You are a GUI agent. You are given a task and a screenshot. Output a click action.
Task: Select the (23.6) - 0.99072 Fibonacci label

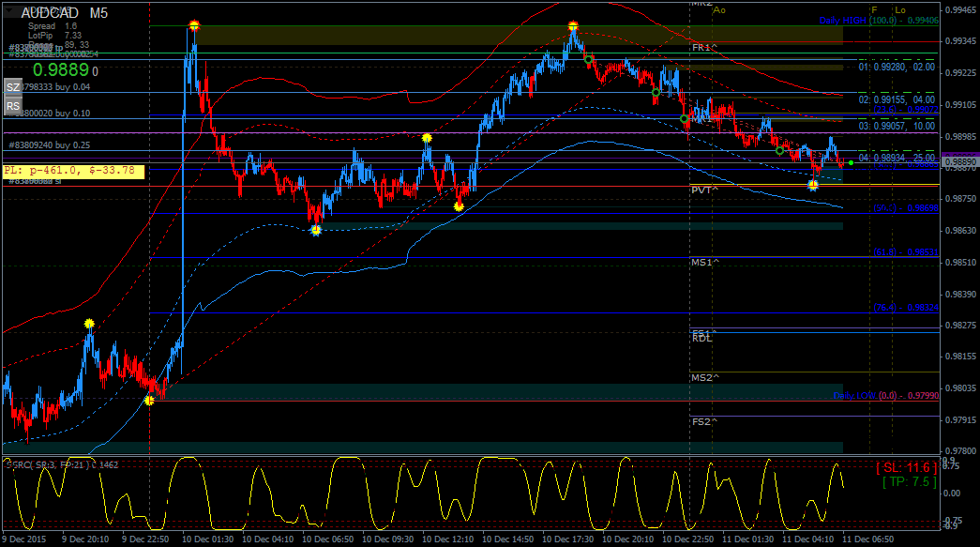click(906, 110)
